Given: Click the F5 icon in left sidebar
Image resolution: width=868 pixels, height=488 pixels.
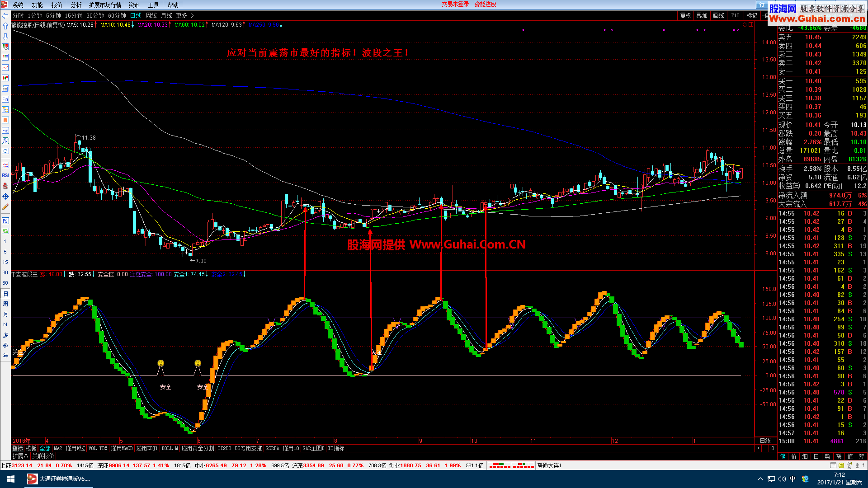Looking at the screenshot, I should point(5,221).
